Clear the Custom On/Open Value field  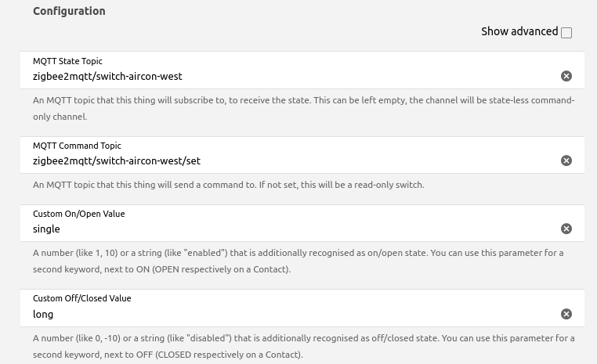coord(566,229)
